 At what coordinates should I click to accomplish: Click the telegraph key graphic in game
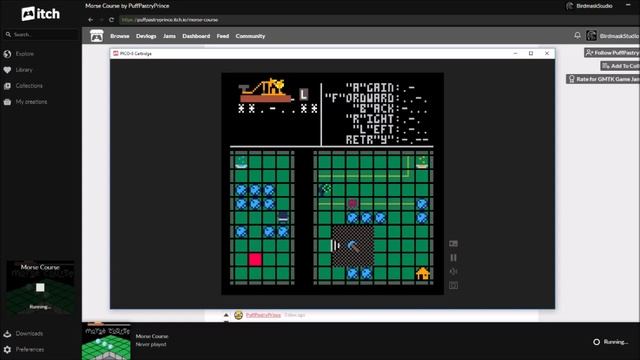click(x=265, y=90)
